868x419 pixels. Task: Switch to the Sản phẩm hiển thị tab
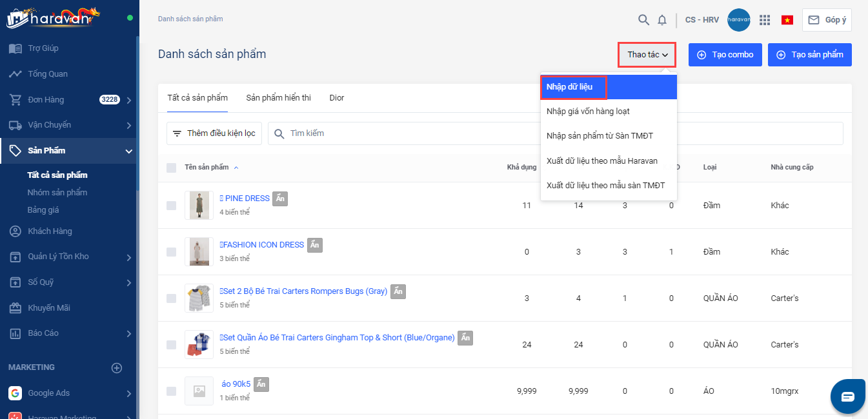(x=278, y=98)
